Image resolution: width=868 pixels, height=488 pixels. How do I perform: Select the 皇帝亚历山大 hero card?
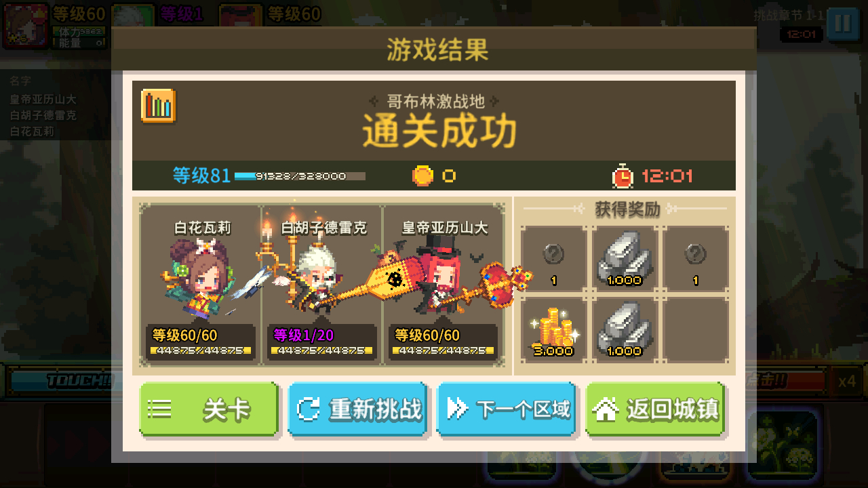pos(444,286)
